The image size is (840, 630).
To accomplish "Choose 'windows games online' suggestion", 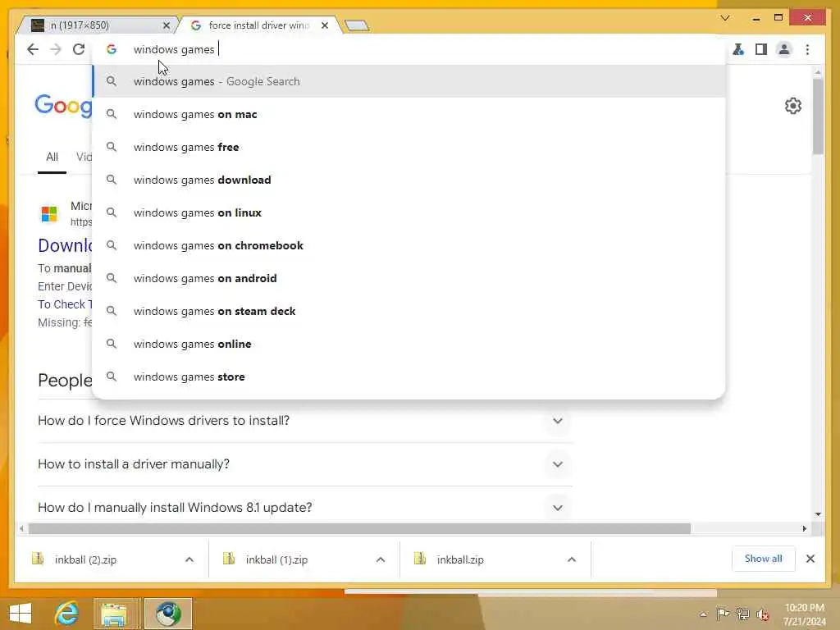I will [409, 344].
